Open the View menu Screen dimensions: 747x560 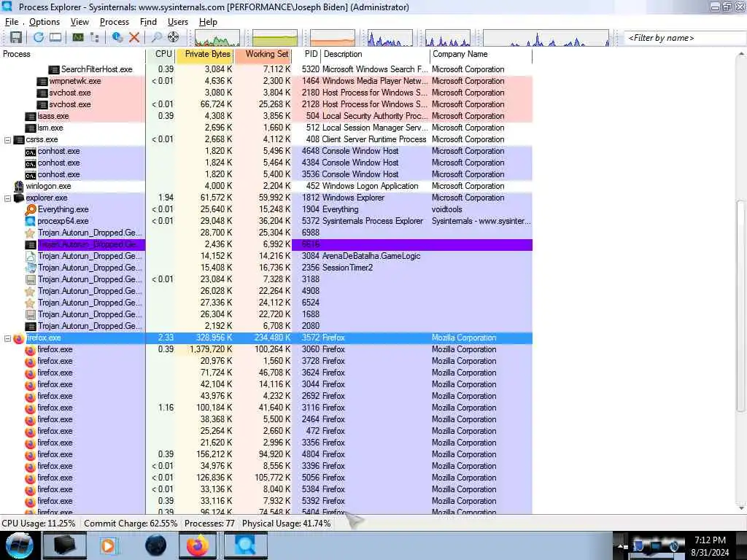click(80, 22)
